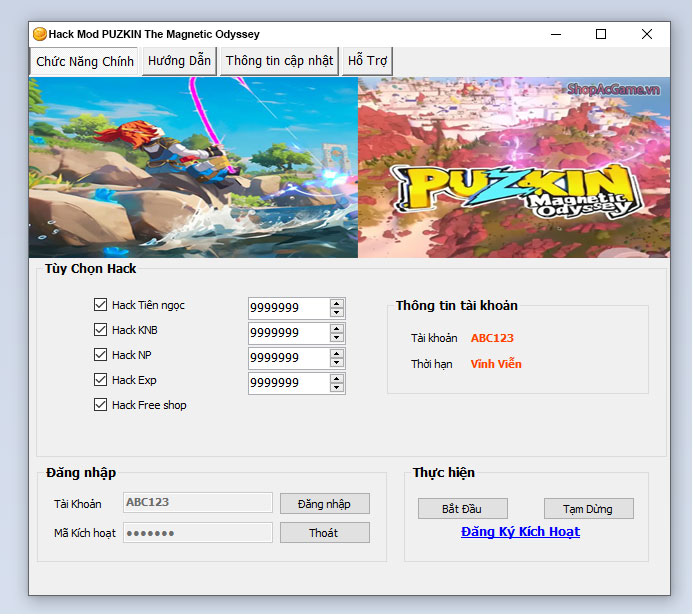Increase the Hack Exp value with up arrow
This screenshot has height=616, width=693.
click(337, 379)
